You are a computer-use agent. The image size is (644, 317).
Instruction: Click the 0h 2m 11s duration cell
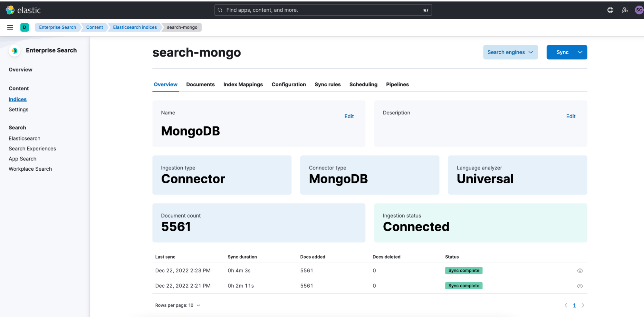(241, 286)
